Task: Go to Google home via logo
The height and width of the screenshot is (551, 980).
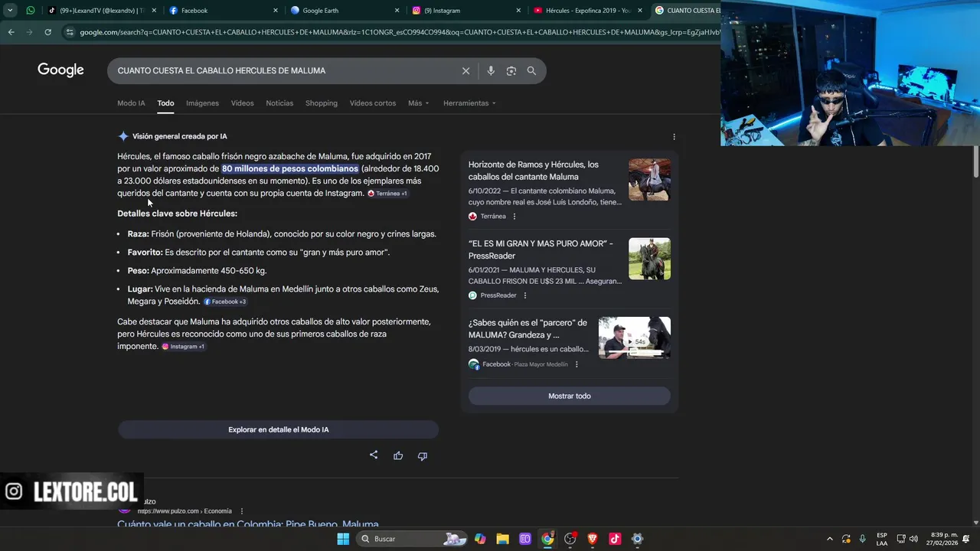Action: (x=60, y=70)
